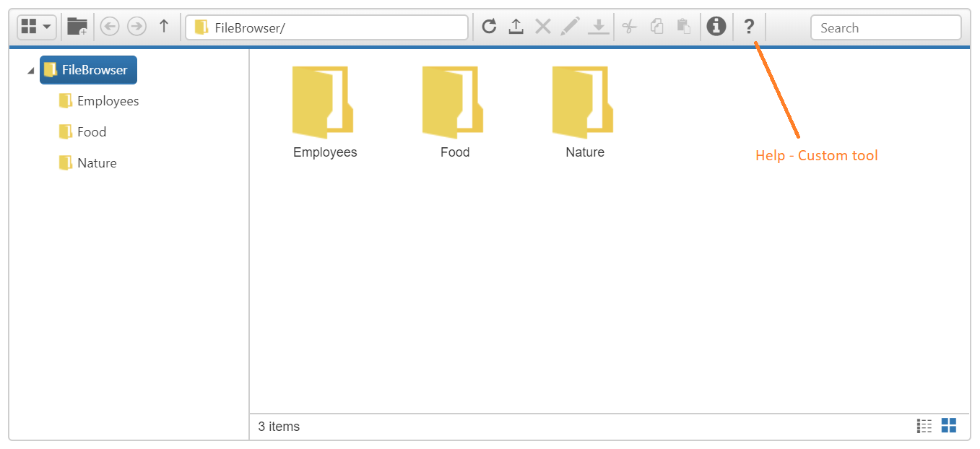980x449 pixels.
Task: Switch to large icons view
Action: [x=948, y=425]
